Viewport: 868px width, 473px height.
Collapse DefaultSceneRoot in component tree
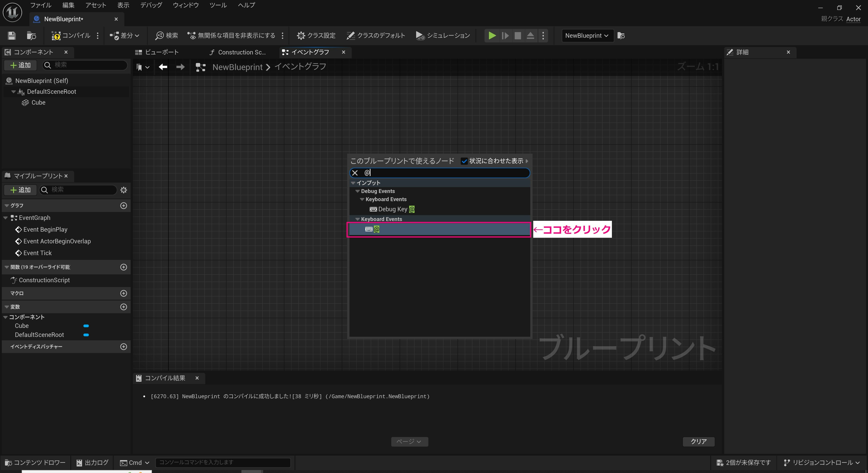click(14, 92)
